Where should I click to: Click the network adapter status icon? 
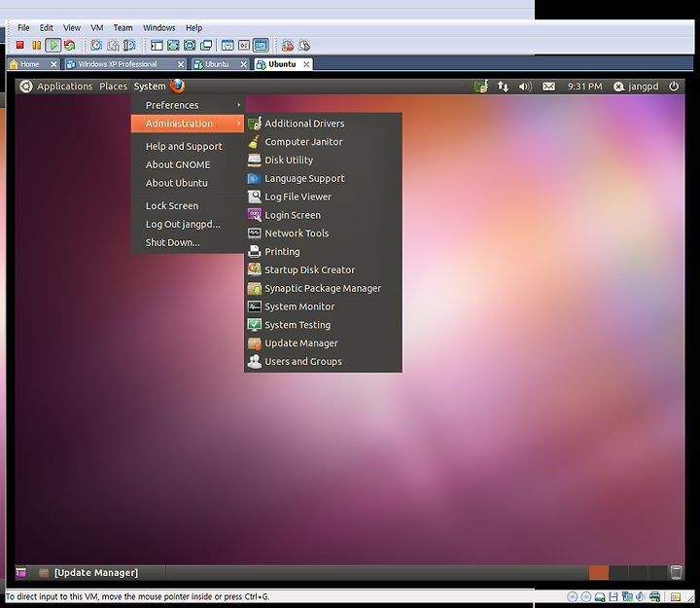(x=627, y=597)
